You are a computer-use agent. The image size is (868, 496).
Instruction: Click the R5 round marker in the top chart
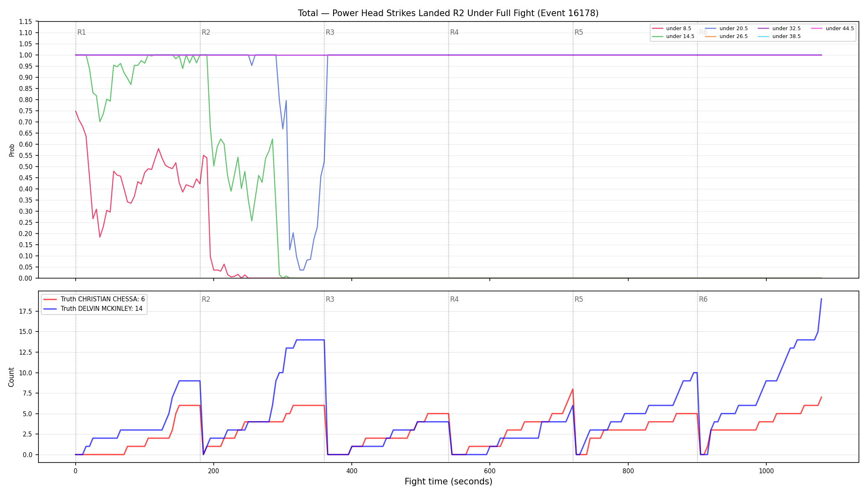[579, 32]
